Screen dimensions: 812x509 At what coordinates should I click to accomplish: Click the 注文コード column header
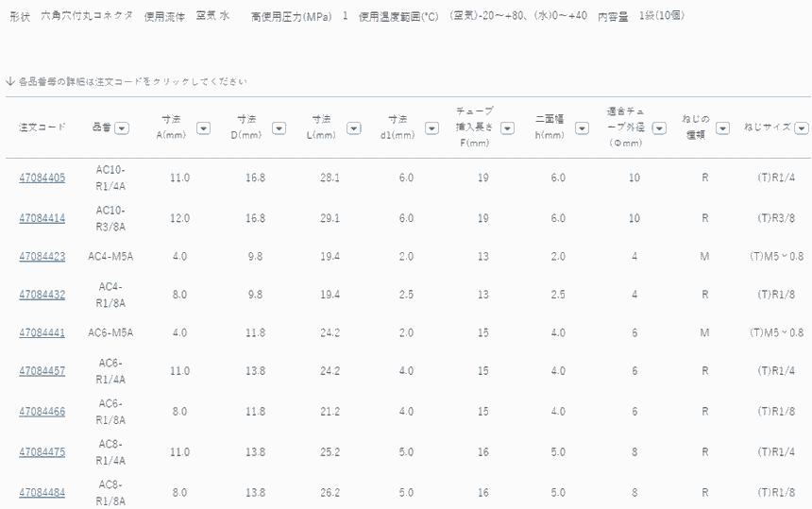point(42,127)
